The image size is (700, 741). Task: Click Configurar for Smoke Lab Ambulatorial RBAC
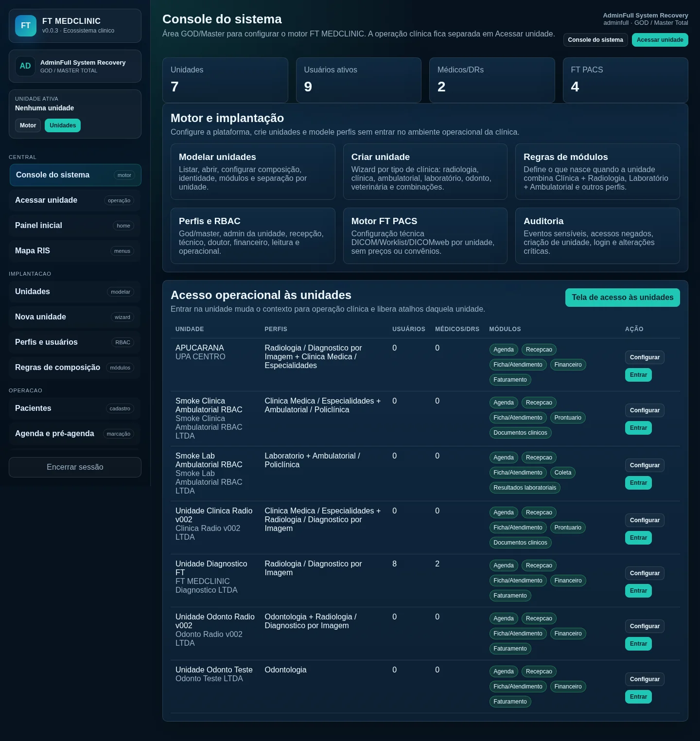tap(645, 465)
